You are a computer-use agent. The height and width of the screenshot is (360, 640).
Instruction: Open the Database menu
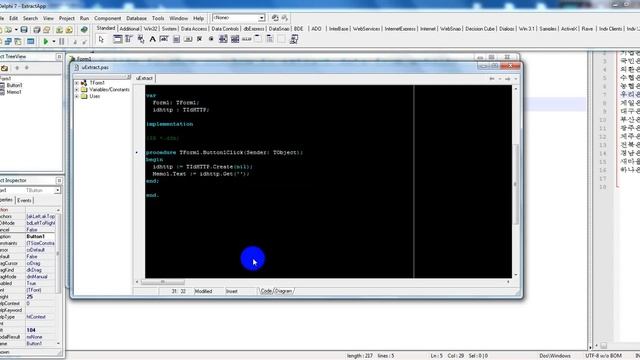point(136,18)
